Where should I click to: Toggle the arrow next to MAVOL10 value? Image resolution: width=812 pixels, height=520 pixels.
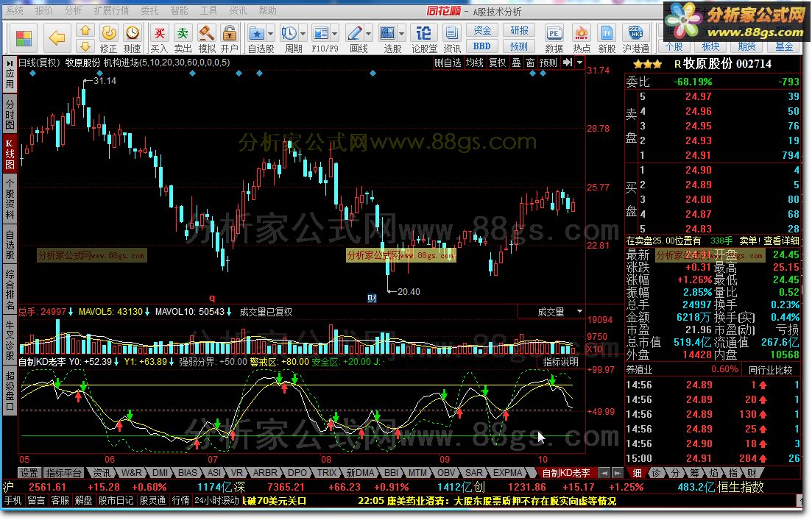(229, 312)
